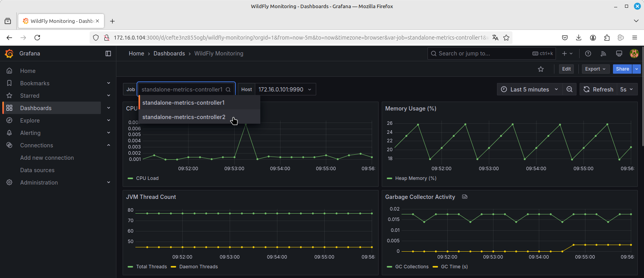This screenshot has width=644, height=278.
Task: Toggle CPU Load series in legend
Action: pos(147,178)
